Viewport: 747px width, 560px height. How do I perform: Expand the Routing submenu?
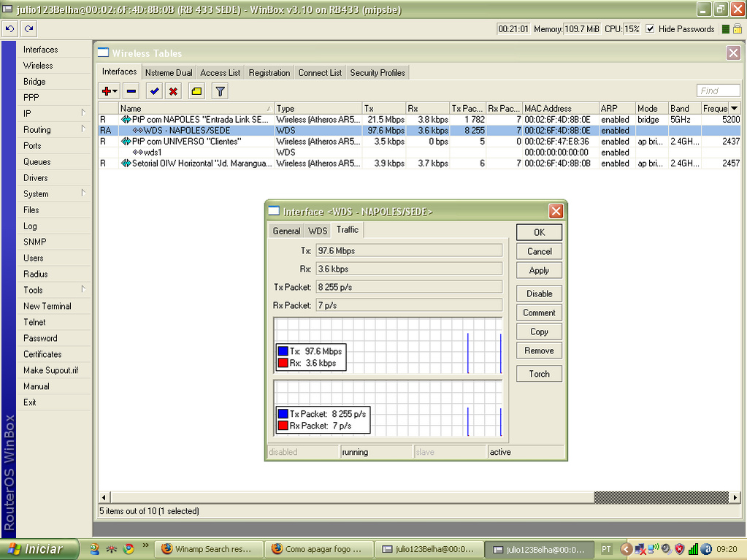click(51, 130)
